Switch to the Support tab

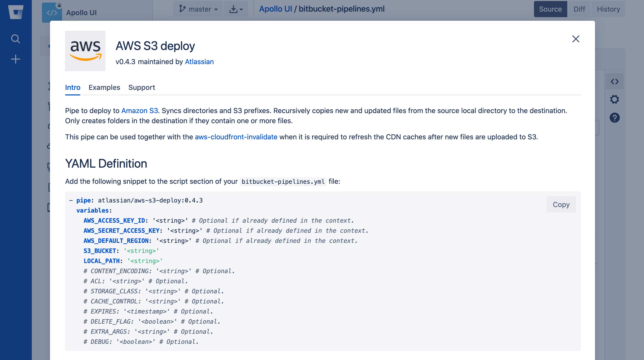pos(142,87)
